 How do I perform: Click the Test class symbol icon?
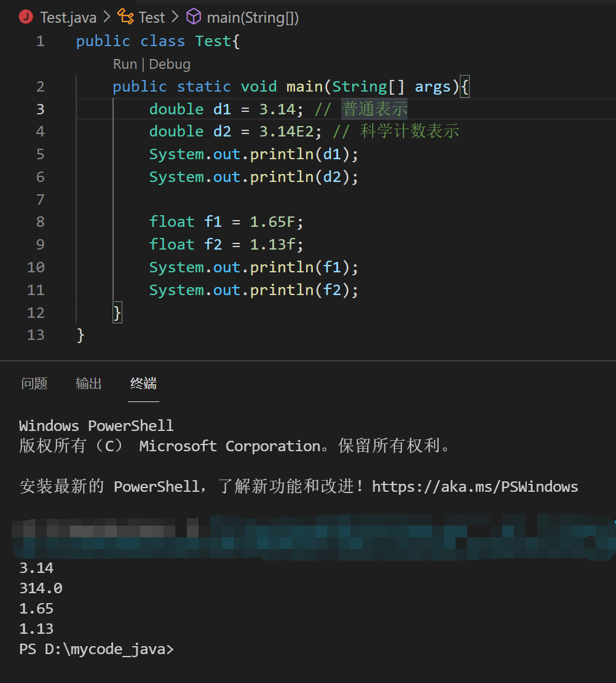click(x=125, y=17)
